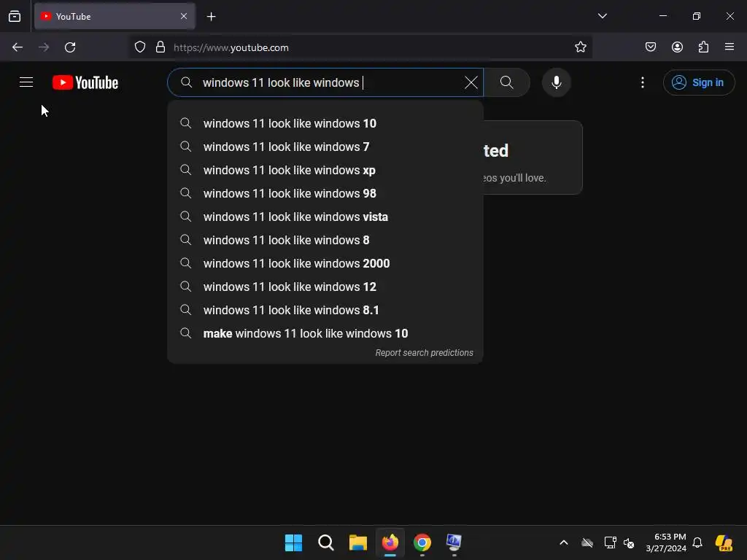This screenshot has height=560, width=747.
Task: Launch Google Chrome from taskbar
Action: coord(422,542)
